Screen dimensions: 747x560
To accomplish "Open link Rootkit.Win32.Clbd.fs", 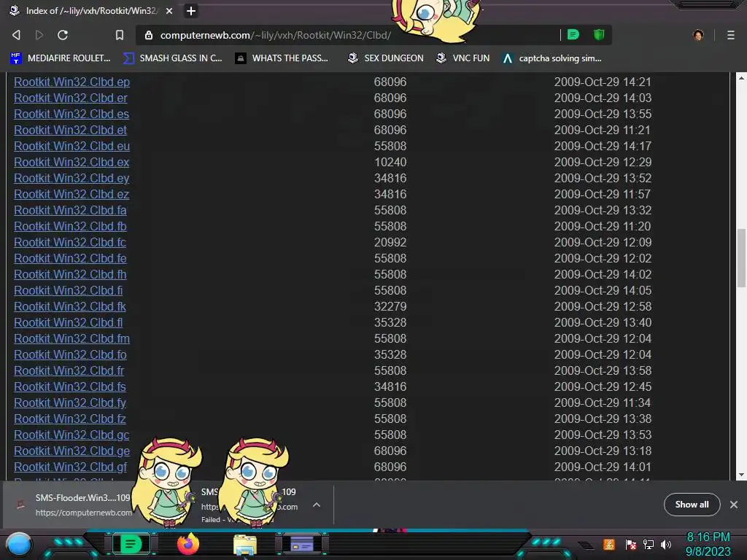I will pos(70,386).
